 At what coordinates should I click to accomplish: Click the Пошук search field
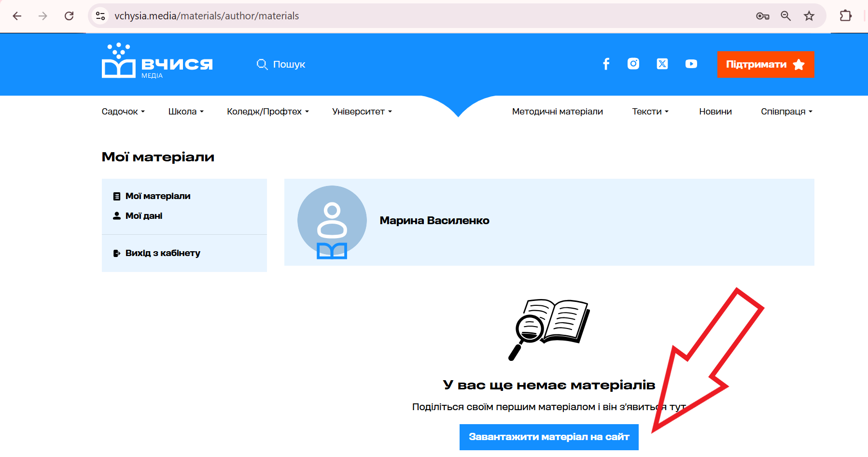pos(289,64)
